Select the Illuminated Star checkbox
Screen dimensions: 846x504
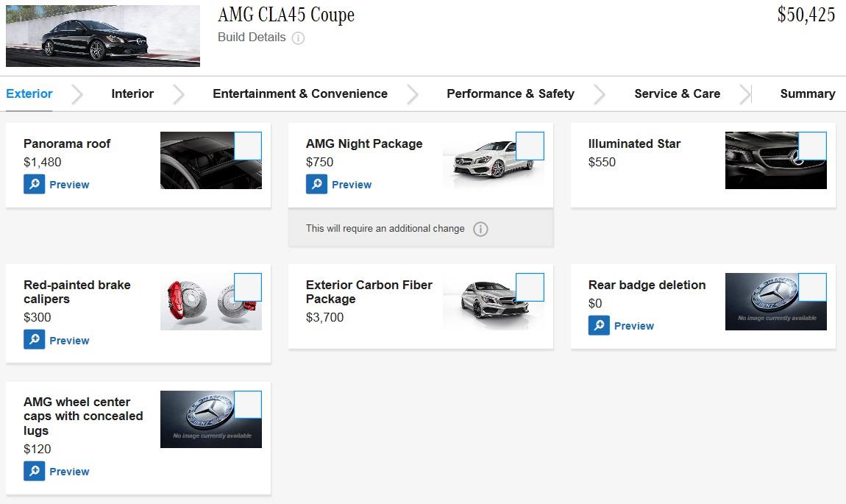click(x=812, y=146)
